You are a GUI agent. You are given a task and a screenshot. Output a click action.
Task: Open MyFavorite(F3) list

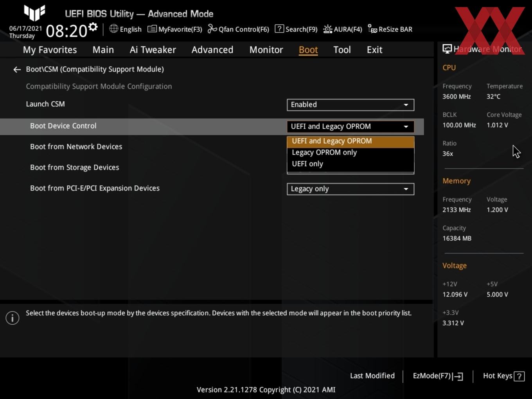(x=175, y=29)
